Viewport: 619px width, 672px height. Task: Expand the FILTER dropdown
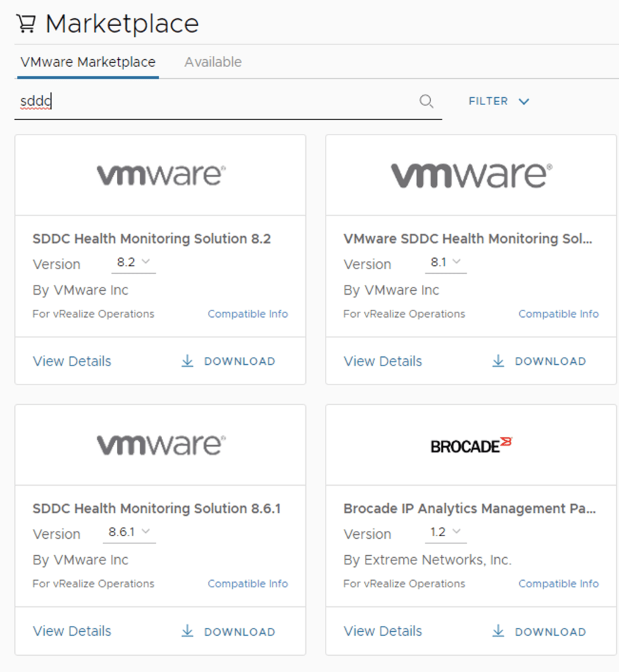pos(498,101)
